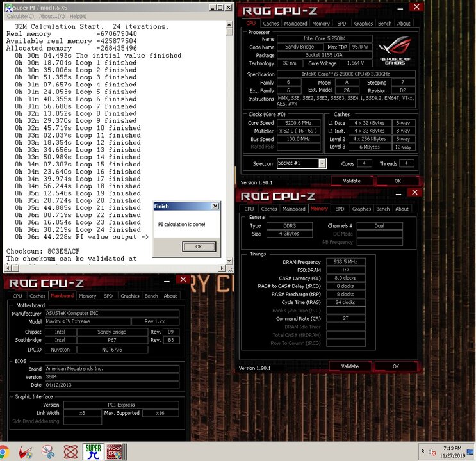476x461 pixels.
Task: Open the Help(H) menu in Super PI
Action: (78, 17)
